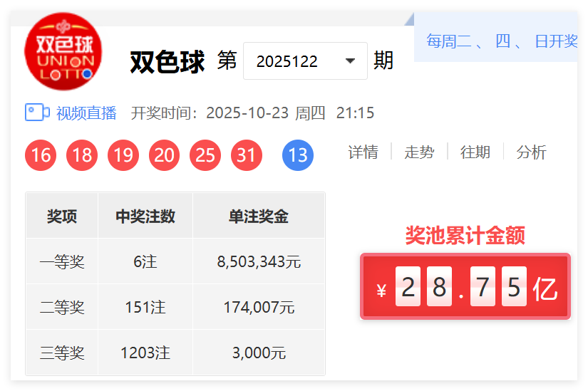
Task: Click the 奖池累计金额 heading
Action: coord(465,236)
